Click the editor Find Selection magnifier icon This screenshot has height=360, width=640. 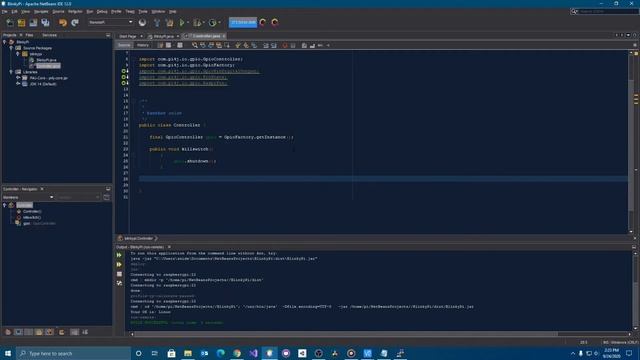(195, 45)
